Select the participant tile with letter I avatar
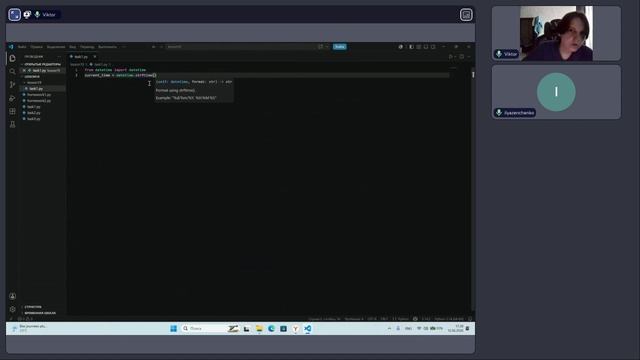 point(556,92)
